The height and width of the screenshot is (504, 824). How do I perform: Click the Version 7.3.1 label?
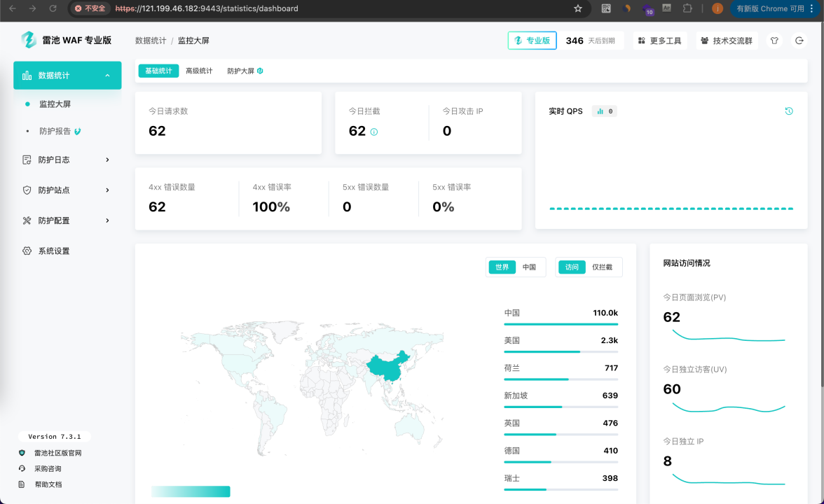[x=55, y=436]
